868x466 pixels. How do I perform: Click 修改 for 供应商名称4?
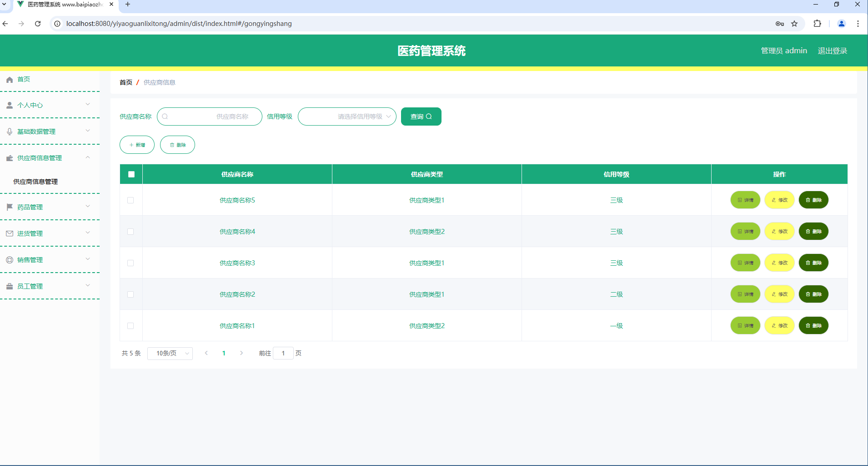pyautogui.click(x=779, y=231)
